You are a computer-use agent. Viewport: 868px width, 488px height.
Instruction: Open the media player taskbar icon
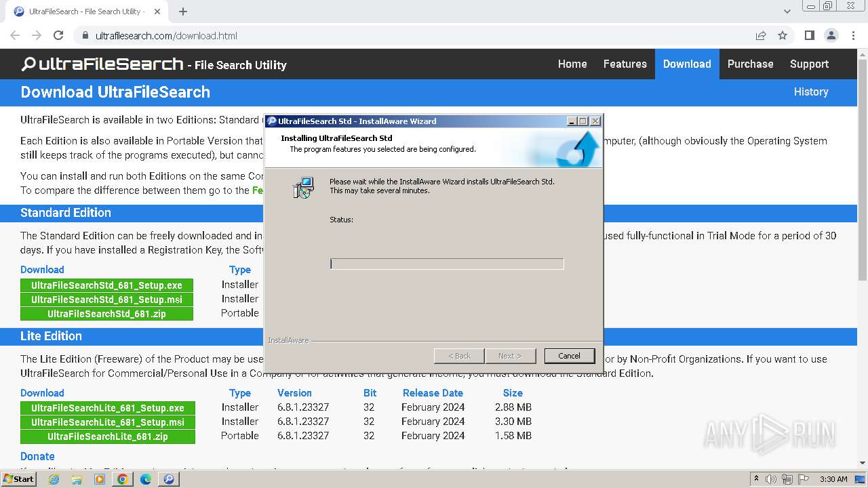click(100, 479)
